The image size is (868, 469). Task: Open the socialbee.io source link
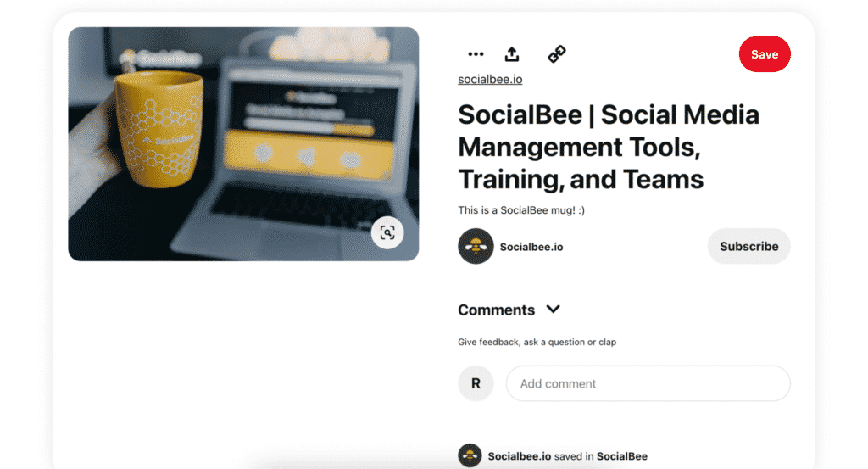[x=490, y=79]
